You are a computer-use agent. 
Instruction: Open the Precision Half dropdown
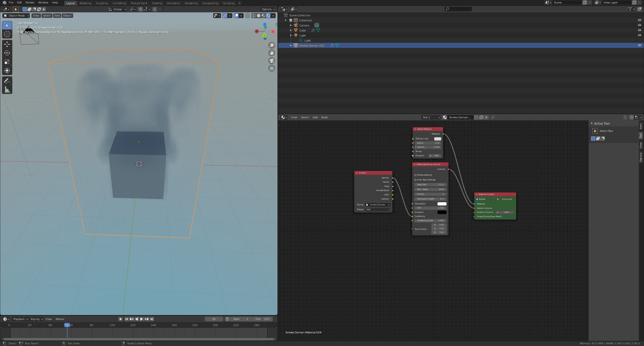378,210
